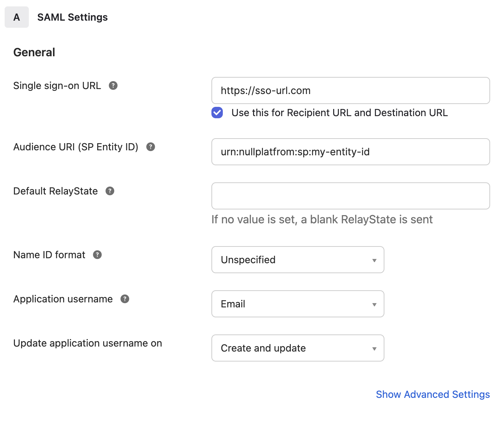The image size is (504, 421).
Task: Click the Update application username on label
Action: (88, 343)
